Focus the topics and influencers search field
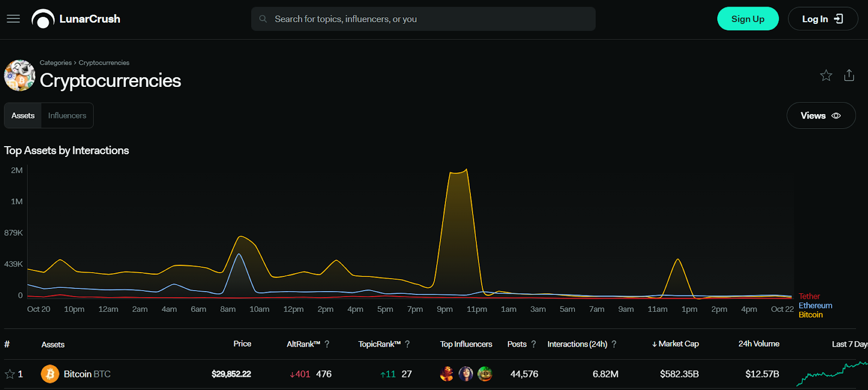This screenshot has width=868, height=390. pyautogui.click(x=423, y=19)
